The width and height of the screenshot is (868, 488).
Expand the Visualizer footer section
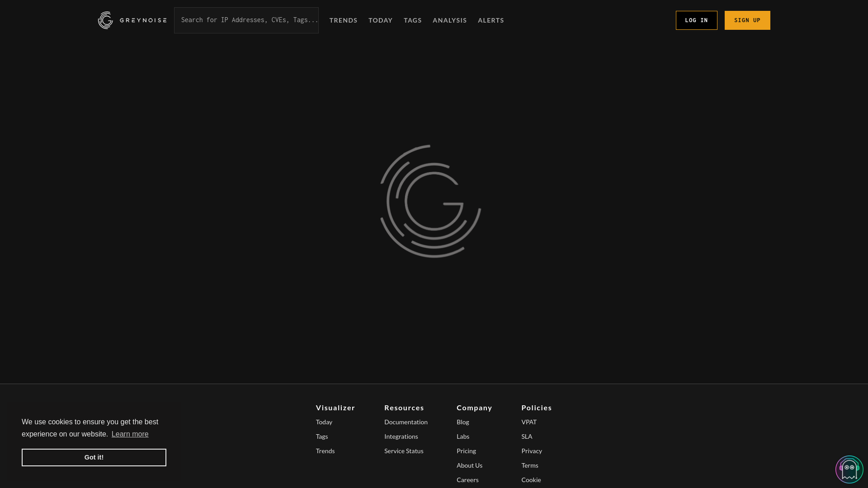pos(335,408)
